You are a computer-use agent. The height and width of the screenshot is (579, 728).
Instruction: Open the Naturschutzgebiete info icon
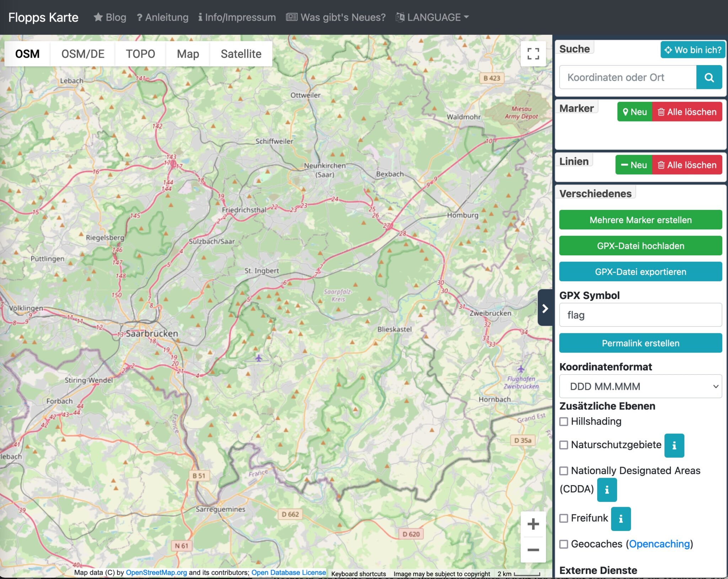[x=674, y=445]
